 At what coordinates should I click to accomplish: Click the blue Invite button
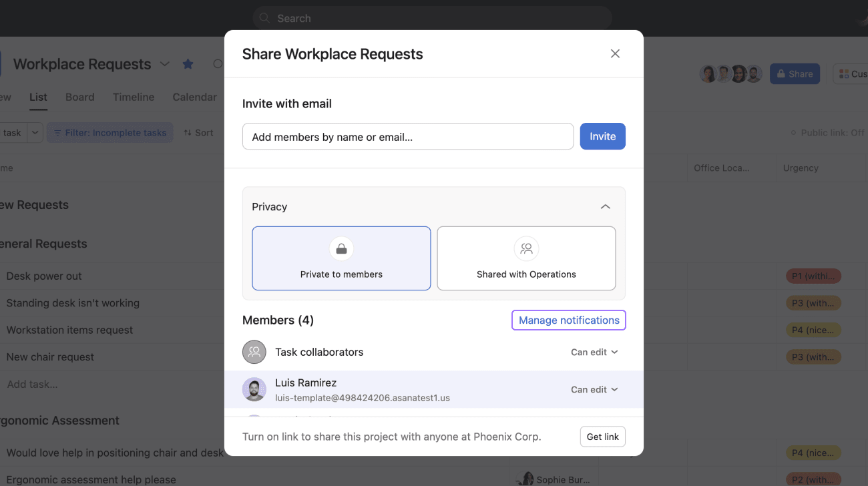(602, 136)
